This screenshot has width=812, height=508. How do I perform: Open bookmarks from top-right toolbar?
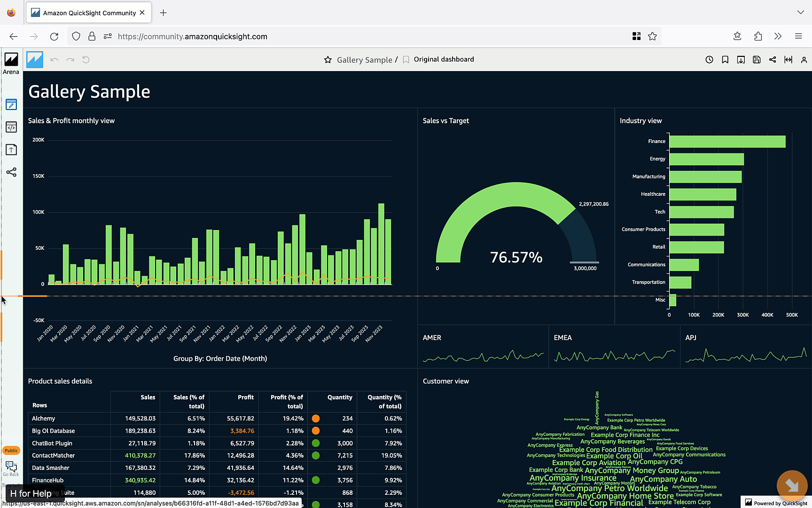(725, 60)
